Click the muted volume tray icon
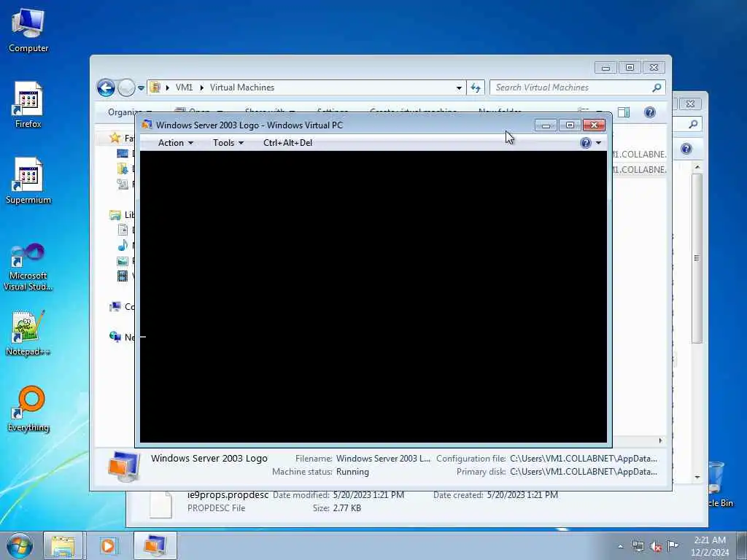 pyautogui.click(x=656, y=546)
